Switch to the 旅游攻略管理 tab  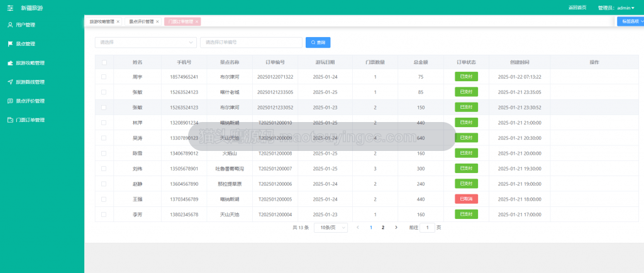103,21
